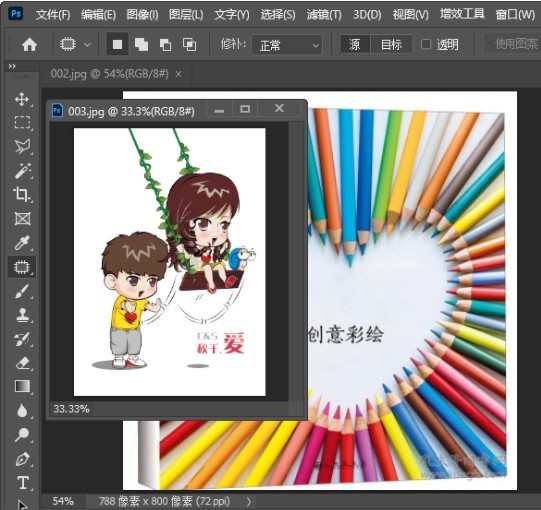Click the 使用图案 button

point(515,44)
